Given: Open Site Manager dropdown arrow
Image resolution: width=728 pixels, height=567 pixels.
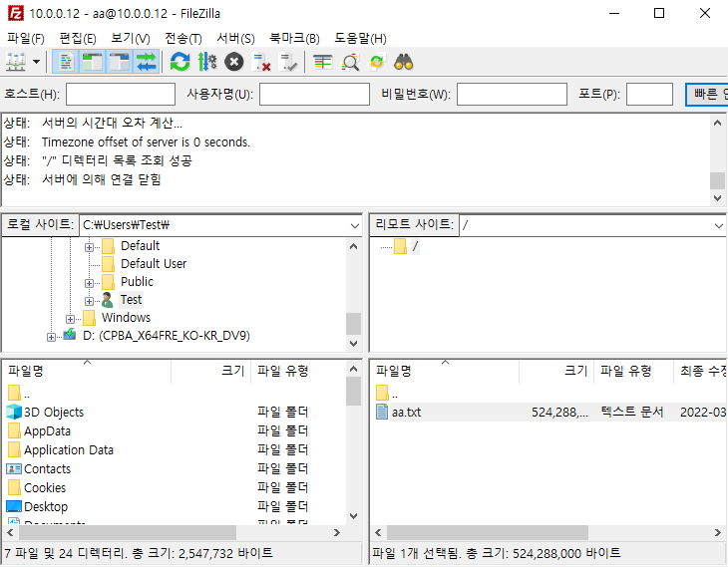Looking at the screenshot, I should click(x=36, y=62).
